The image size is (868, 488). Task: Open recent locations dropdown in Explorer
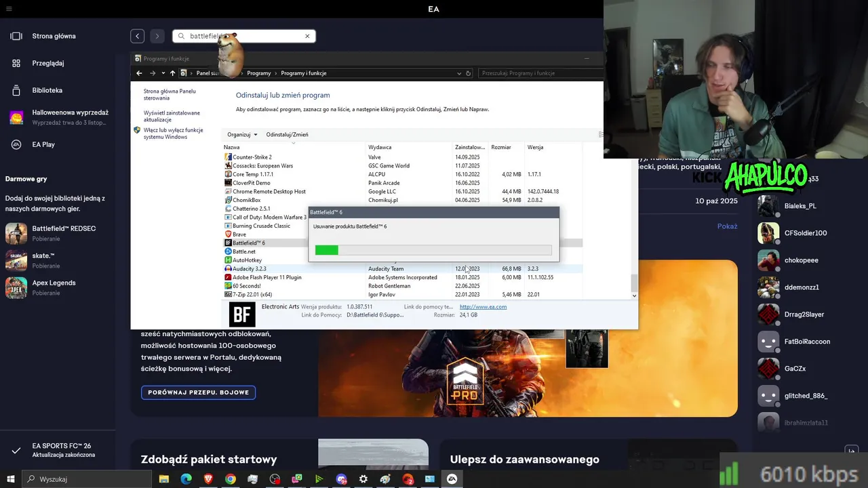pyautogui.click(x=163, y=73)
